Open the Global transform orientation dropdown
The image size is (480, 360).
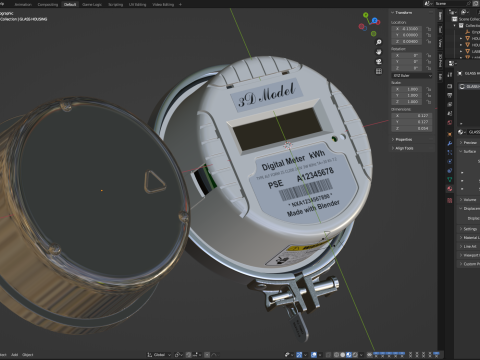[159, 355]
